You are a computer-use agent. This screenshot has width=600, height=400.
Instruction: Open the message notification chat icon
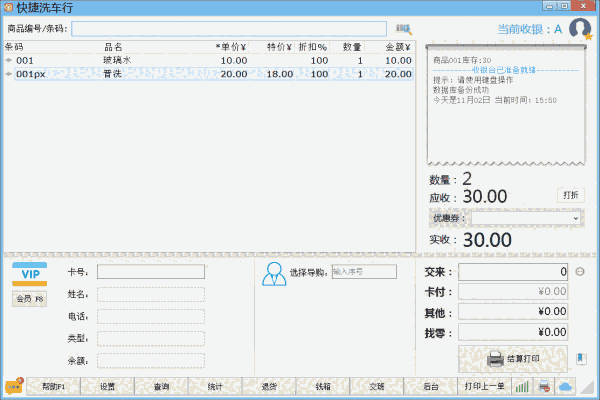(x=14, y=386)
